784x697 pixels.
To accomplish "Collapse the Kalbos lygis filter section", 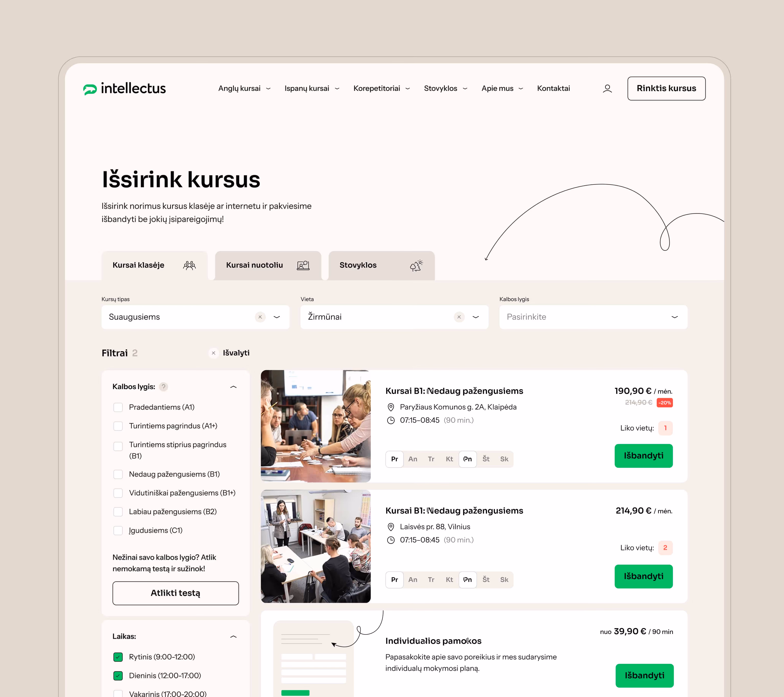I will (x=233, y=387).
